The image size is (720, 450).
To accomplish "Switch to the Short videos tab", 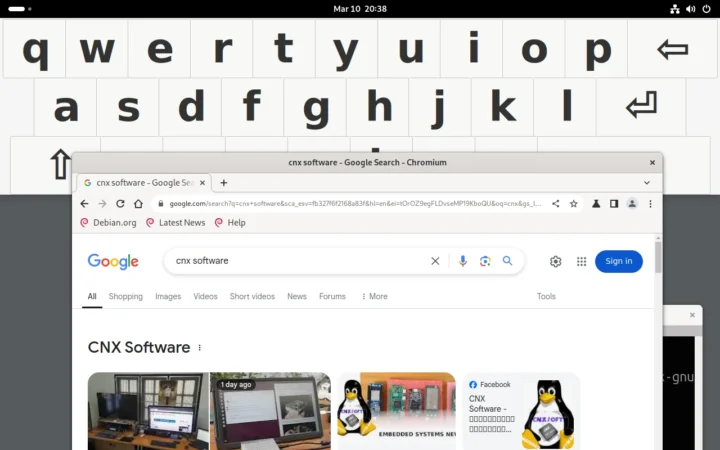I will (x=252, y=296).
